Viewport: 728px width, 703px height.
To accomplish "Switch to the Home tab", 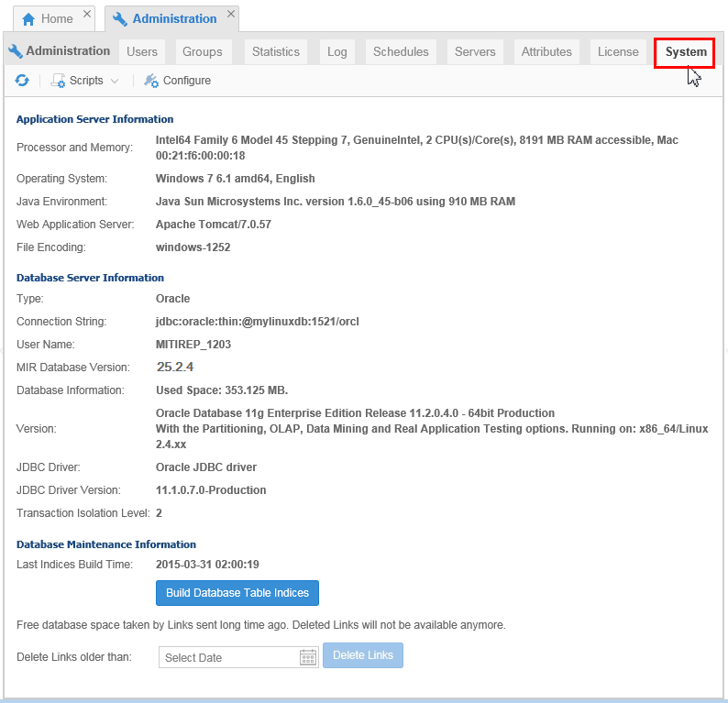I will pos(54,19).
